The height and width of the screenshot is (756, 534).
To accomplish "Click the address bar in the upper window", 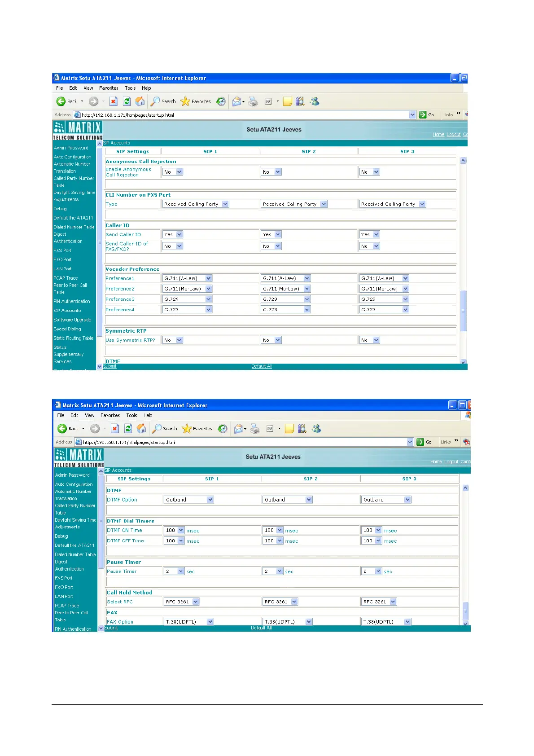I will [245, 115].
